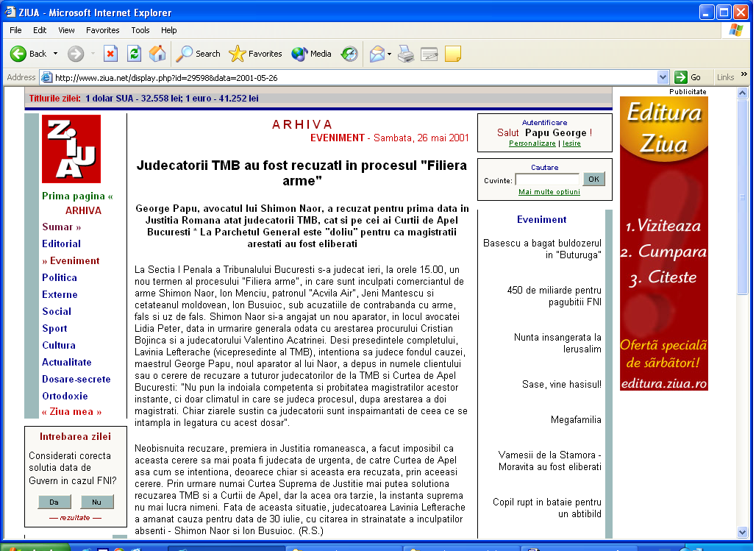Click the Iesire logout link
The height and width of the screenshot is (551, 756).
coord(571,143)
